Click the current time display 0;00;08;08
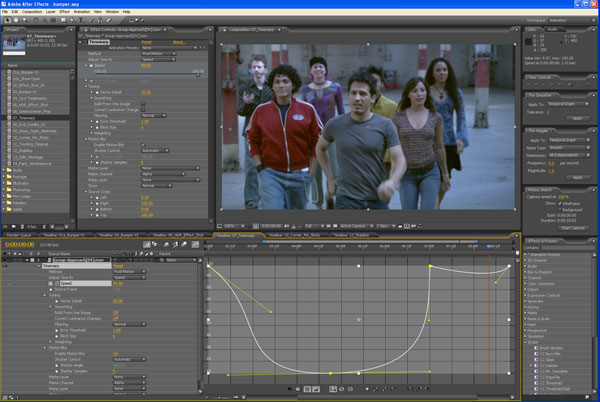 tap(20, 244)
